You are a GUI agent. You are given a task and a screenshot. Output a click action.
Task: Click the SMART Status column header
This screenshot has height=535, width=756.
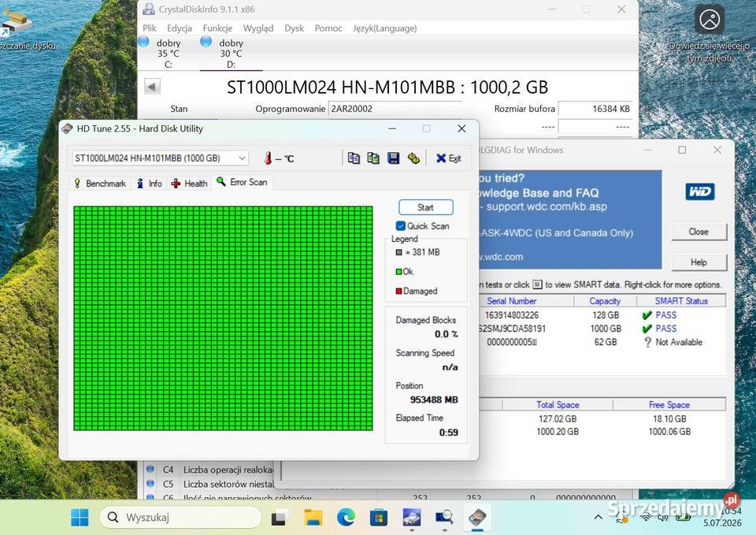tap(680, 300)
